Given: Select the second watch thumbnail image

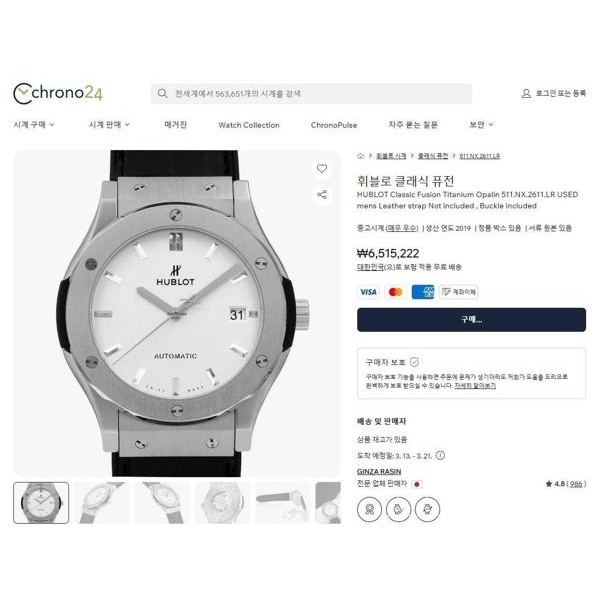Looking at the screenshot, I should pos(101,503).
